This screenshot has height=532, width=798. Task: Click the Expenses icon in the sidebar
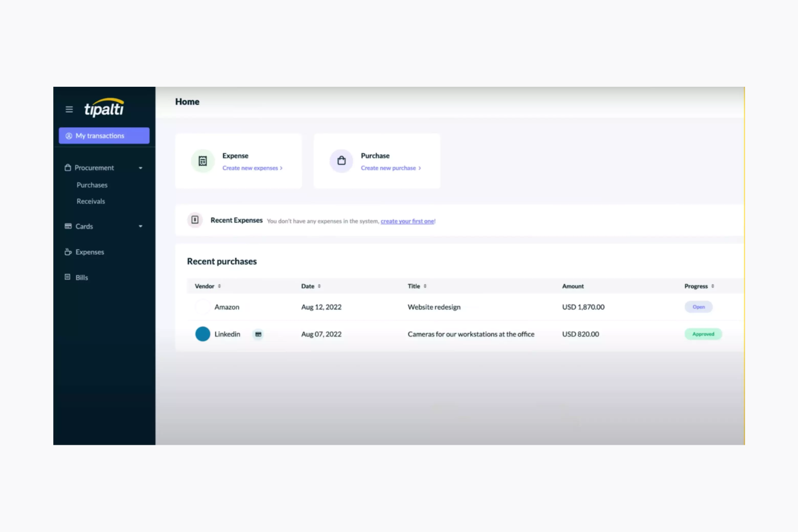coord(67,252)
